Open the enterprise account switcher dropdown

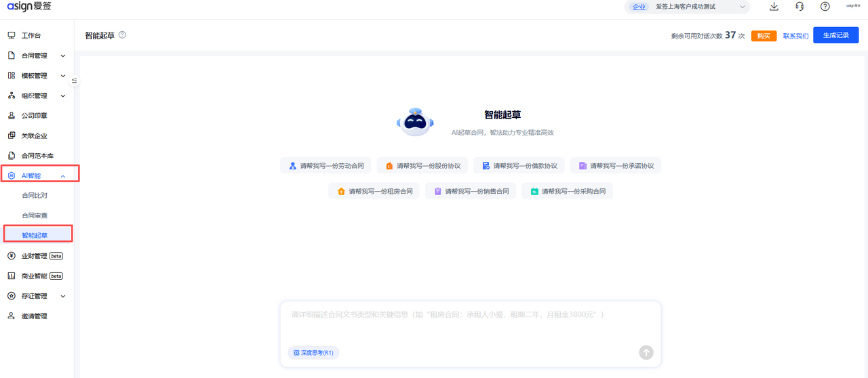coord(686,7)
